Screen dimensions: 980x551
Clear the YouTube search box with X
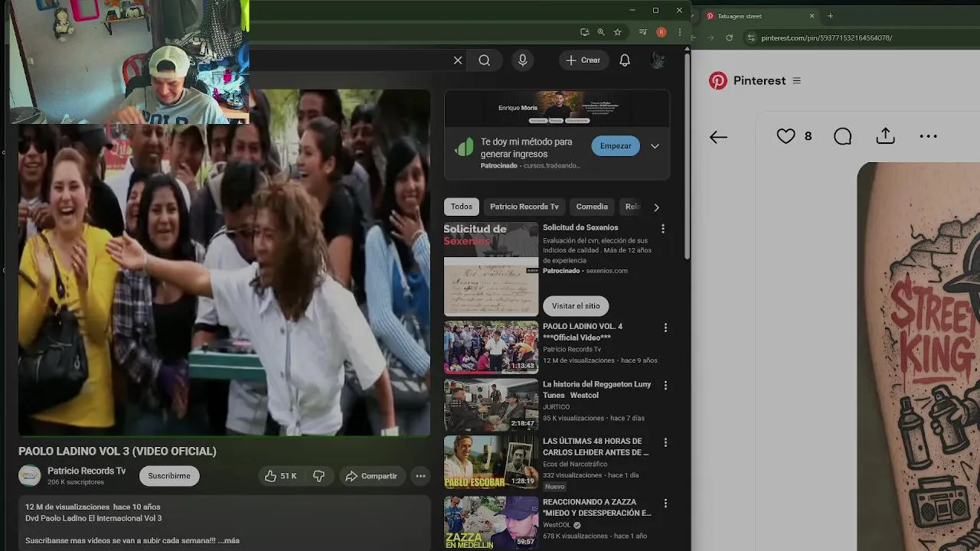coord(458,60)
